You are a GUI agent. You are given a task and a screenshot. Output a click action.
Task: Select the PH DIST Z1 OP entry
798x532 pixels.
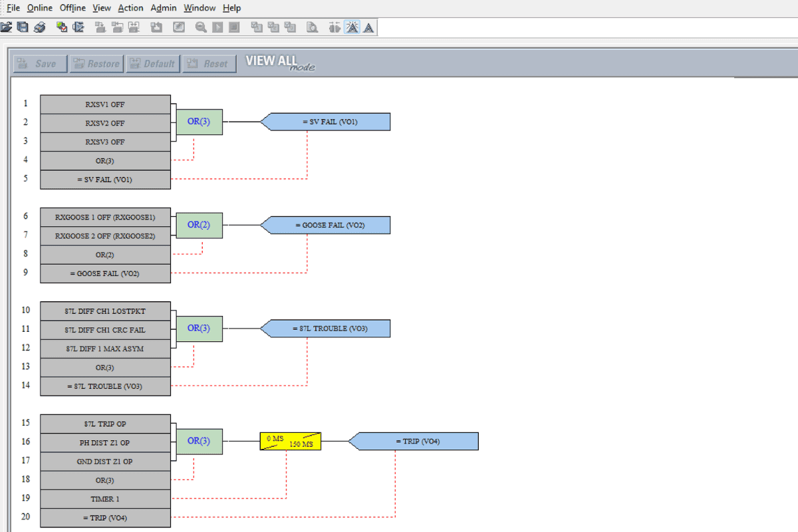[x=105, y=442]
